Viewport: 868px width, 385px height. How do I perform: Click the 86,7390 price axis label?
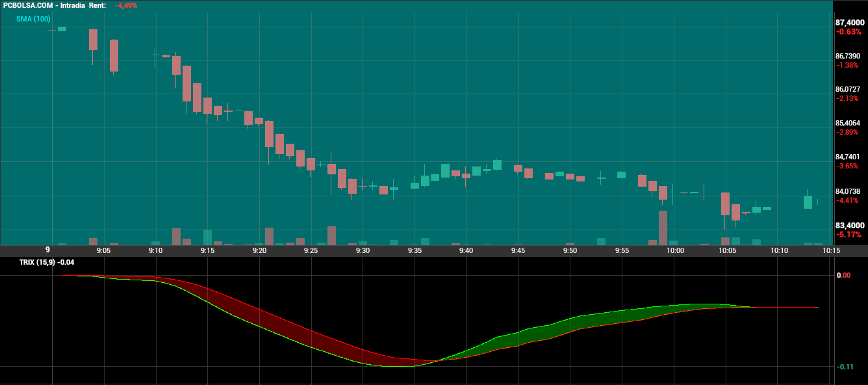pos(848,56)
